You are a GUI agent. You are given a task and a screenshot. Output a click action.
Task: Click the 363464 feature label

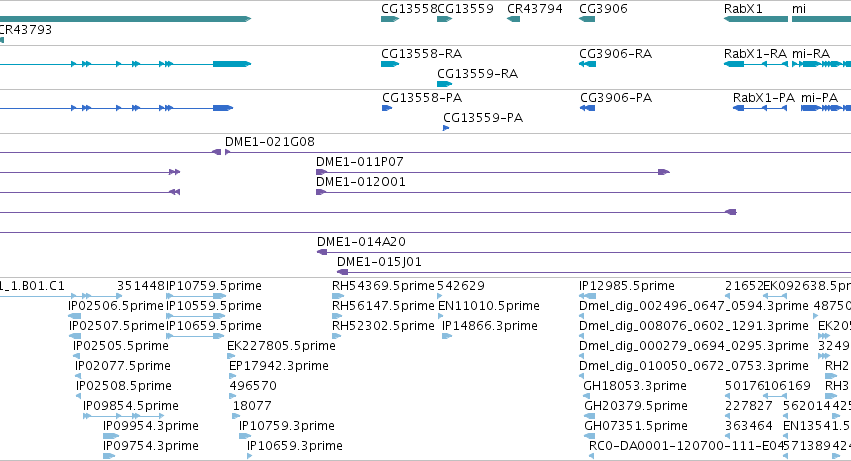[x=748, y=426]
